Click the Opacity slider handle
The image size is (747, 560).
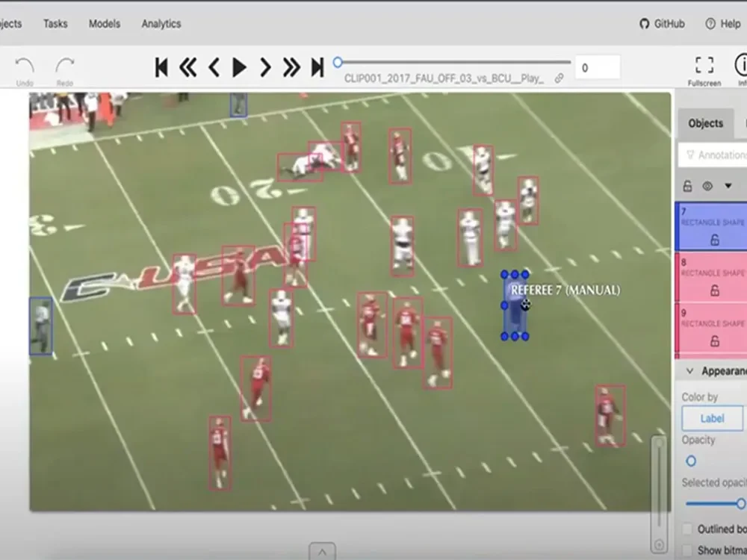pyautogui.click(x=691, y=461)
